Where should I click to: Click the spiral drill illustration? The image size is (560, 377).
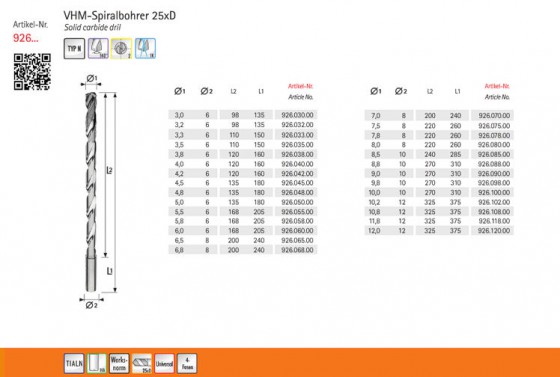[x=91, y=192]
